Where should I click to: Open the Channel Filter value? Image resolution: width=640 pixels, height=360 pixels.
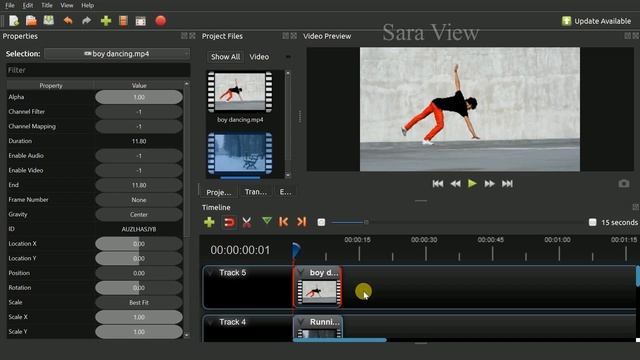[x=139, y=111]
